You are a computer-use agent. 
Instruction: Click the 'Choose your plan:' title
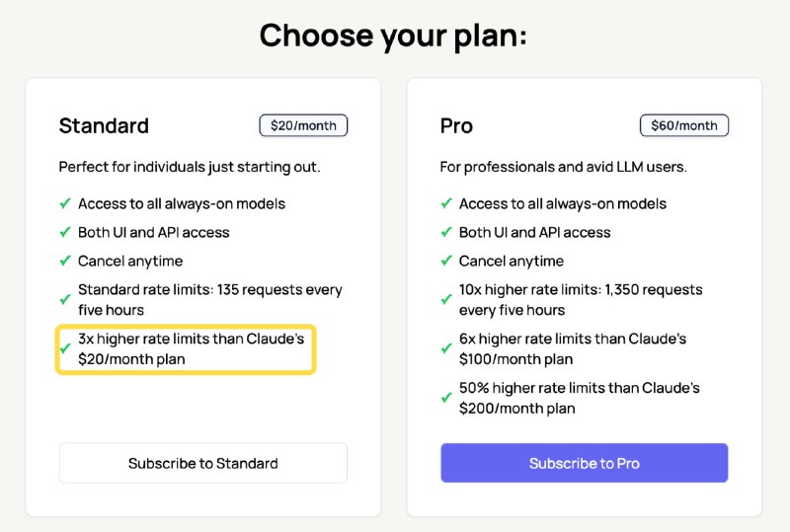pos(394,36)
